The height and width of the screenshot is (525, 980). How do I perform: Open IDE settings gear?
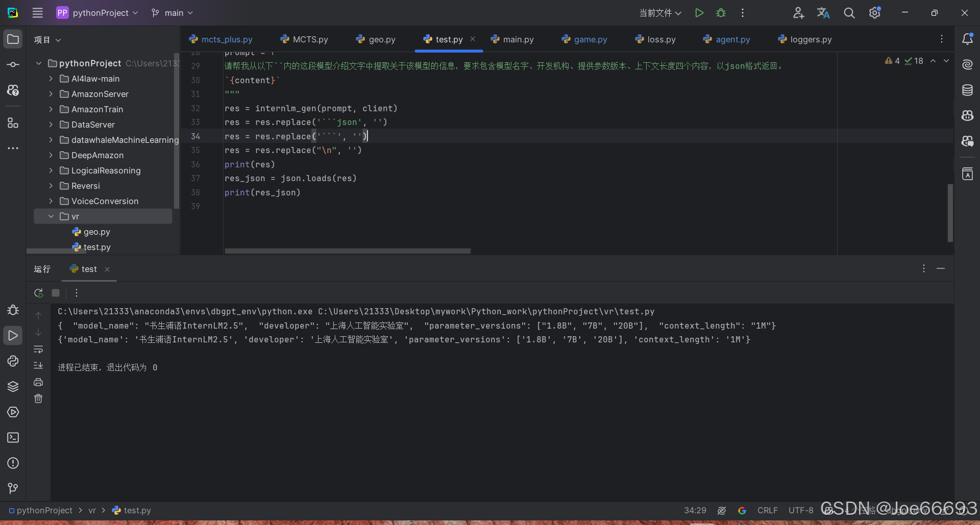pos(875,13)
